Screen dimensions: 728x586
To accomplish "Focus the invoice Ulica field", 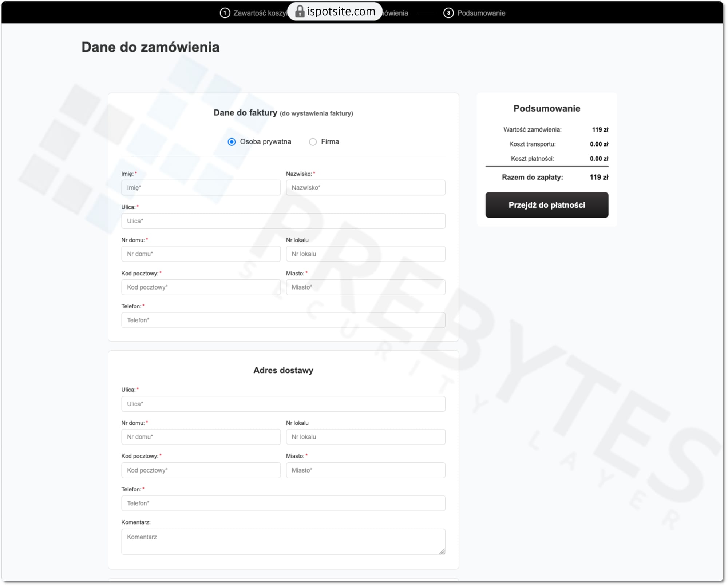I will (x=283, y=221).
